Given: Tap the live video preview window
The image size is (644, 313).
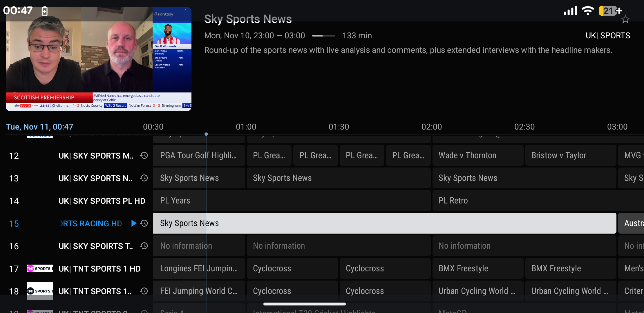Looking at the screenshot, I should 99,59.
